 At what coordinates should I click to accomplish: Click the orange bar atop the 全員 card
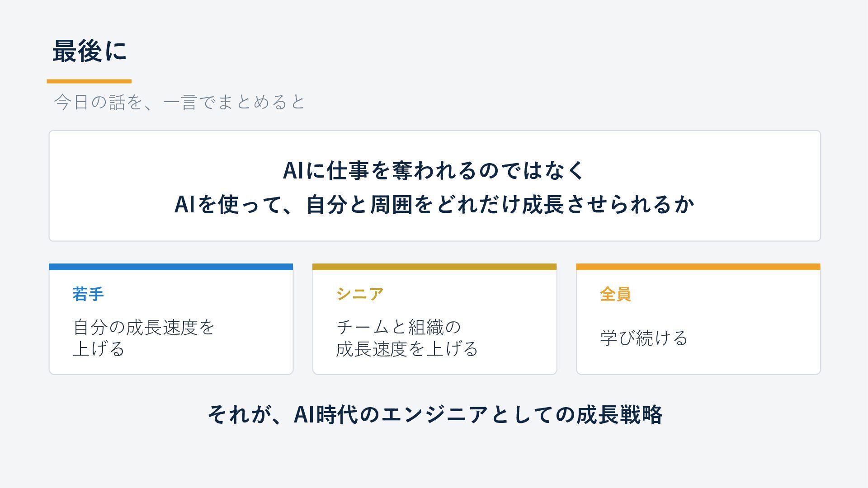click(698, 267)
